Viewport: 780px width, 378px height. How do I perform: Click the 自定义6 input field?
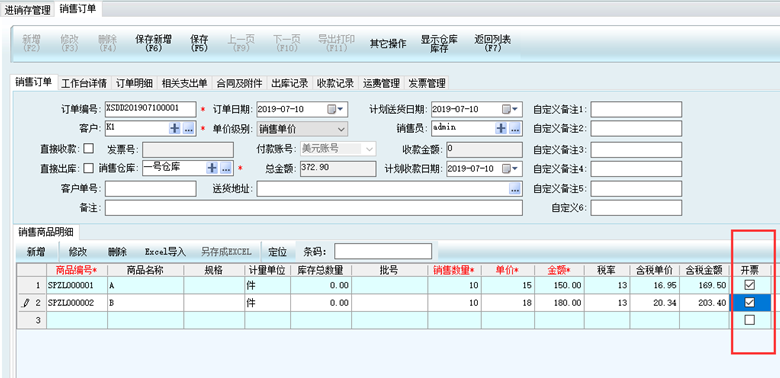(x=636, y=208)
